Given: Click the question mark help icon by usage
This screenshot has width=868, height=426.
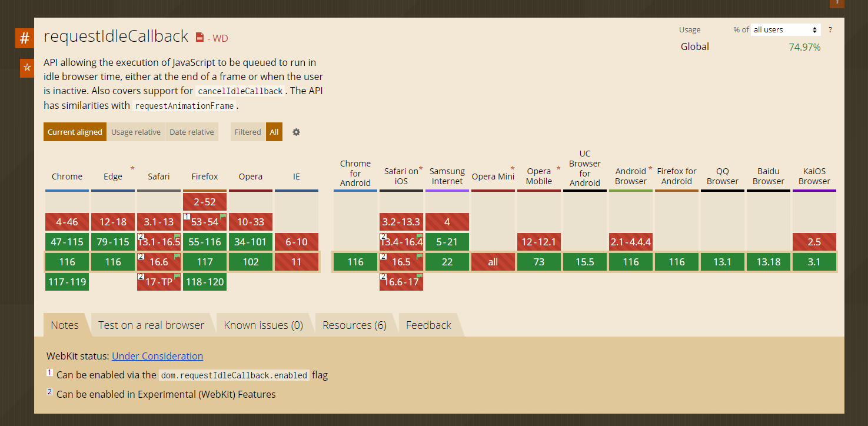Looking at the screenshot, I should click(830, 29).
